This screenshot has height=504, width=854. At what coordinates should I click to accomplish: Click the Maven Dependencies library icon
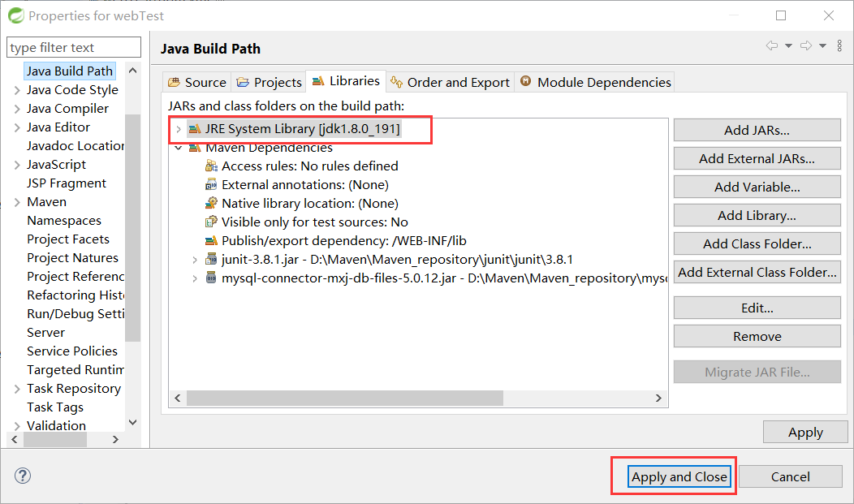point(195,148)
